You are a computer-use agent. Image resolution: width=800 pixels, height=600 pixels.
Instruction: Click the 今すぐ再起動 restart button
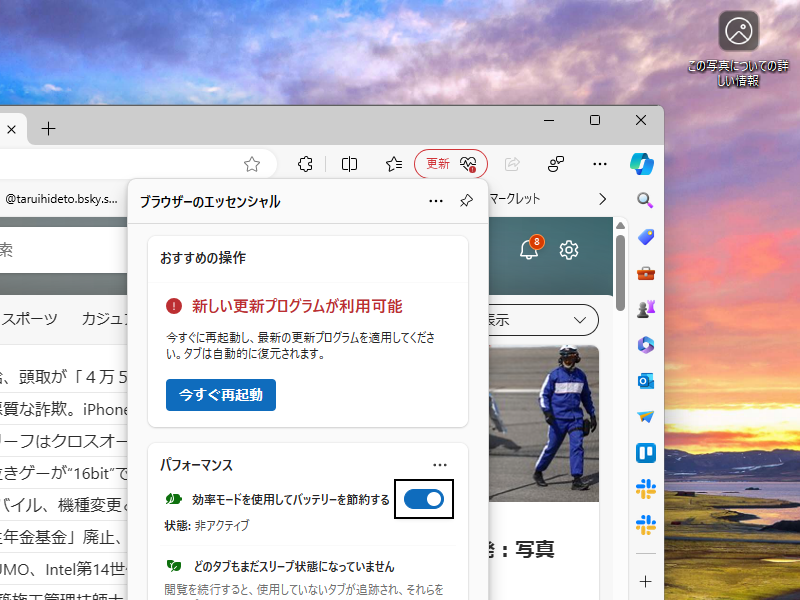click(x=220, y=395)
